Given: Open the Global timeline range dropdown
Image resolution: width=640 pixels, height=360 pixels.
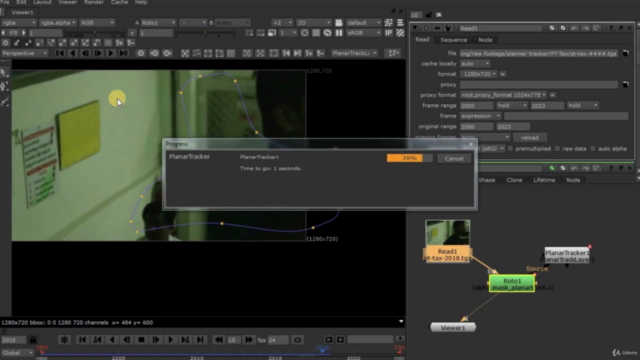Looking at the screenshot, I should [x=17, y=353].
